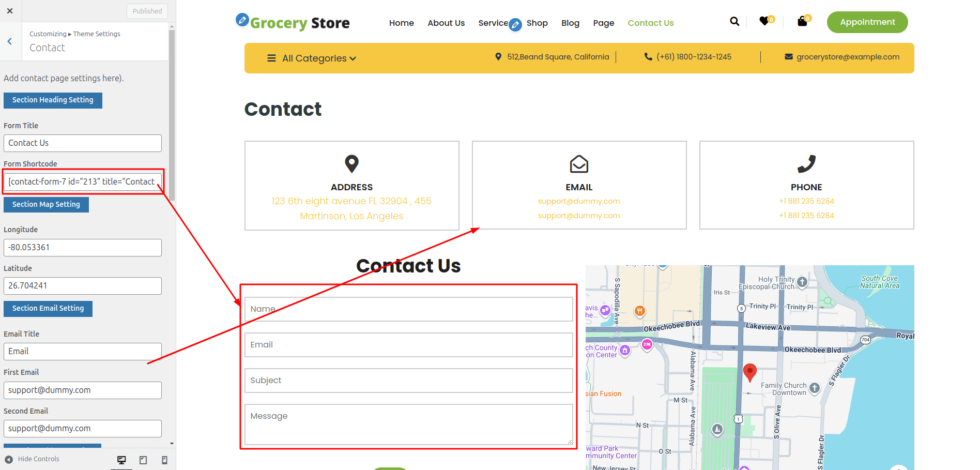This screenshot has height=470, width=980.
Task: Open the Service menu item
Action: click(493, 23)
